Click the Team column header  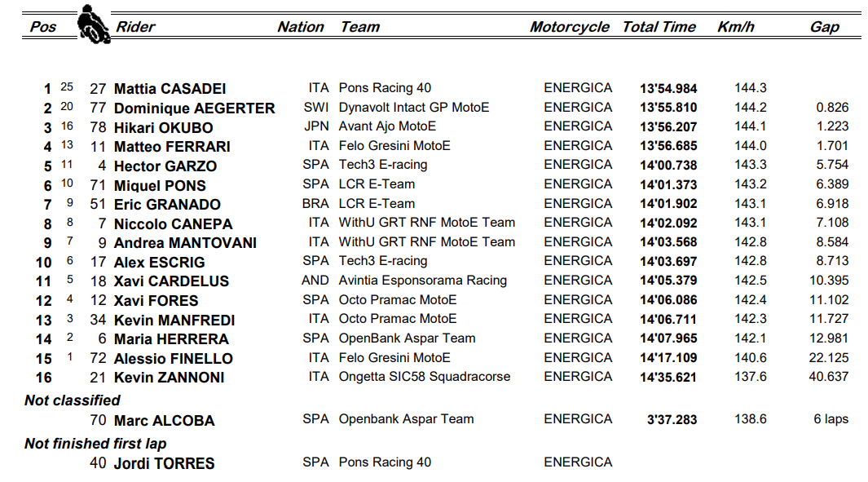coord(360,27)
